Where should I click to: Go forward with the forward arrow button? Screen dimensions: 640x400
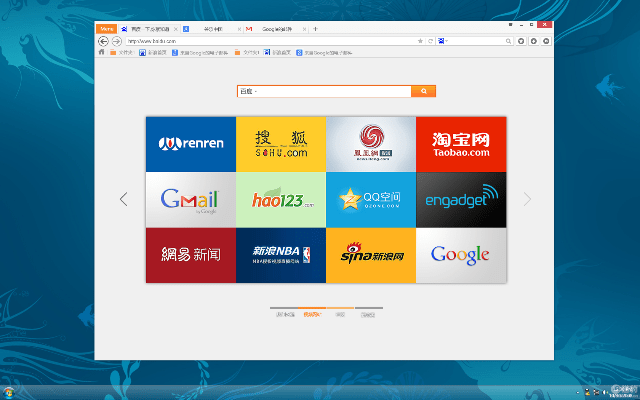point(117,41)
